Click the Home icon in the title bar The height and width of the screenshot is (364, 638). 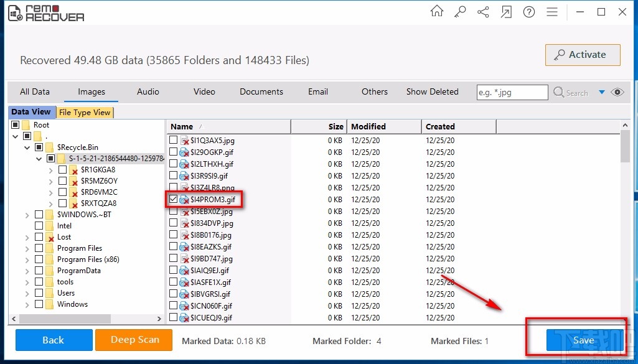(436, 11)
